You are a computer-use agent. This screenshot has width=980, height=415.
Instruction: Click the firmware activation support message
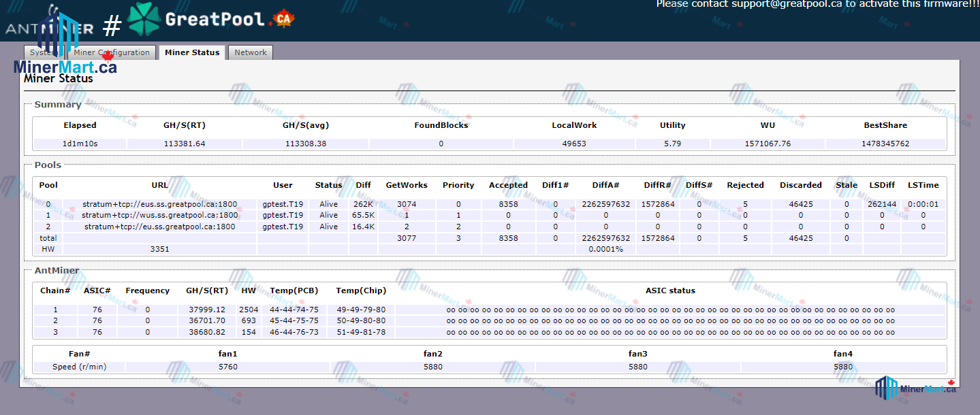(x=817, y=4)
